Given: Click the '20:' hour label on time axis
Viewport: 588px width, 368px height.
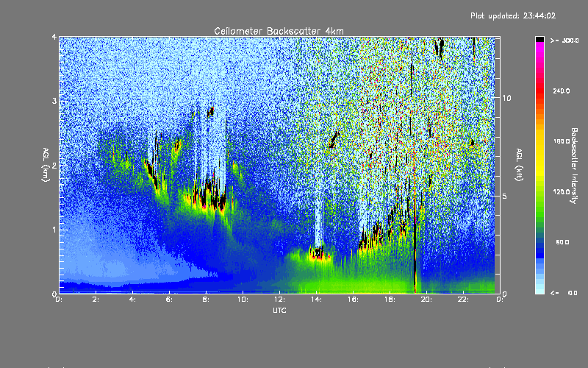Looking at the screenshot, I should 427,300.
